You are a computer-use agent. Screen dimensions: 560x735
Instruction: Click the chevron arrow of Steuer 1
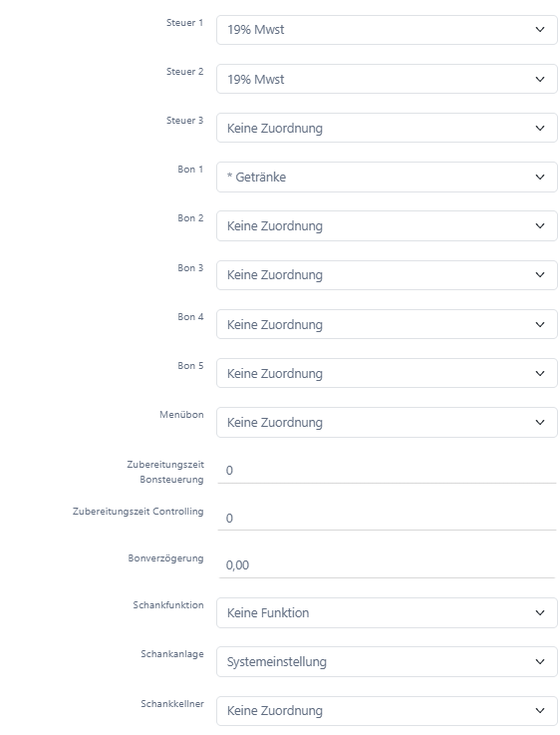coord(540,30)
